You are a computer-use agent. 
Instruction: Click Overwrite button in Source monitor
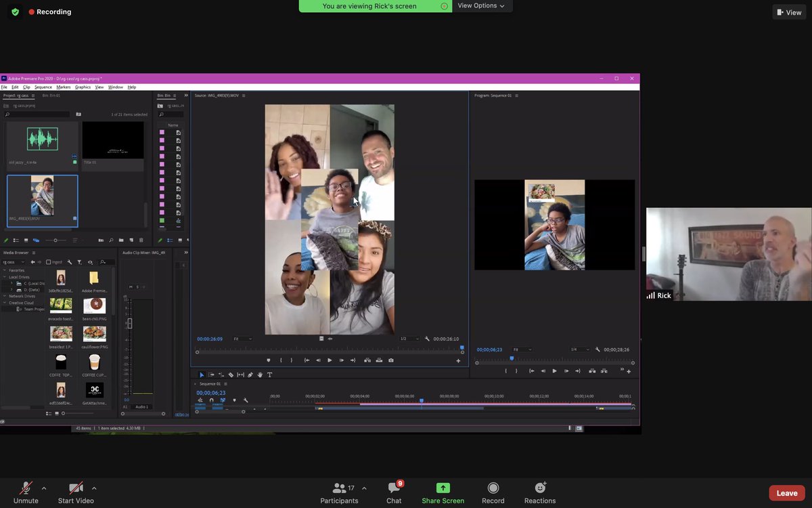[379, 360]
